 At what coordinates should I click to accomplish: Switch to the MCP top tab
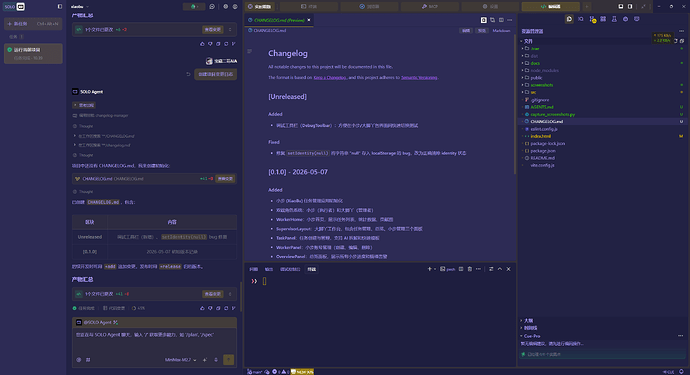[429, 7]
